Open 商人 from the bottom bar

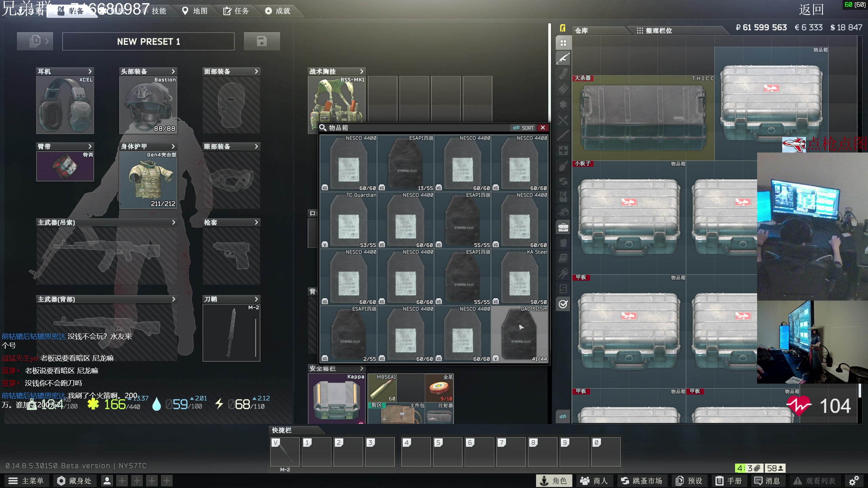[594, 481]
